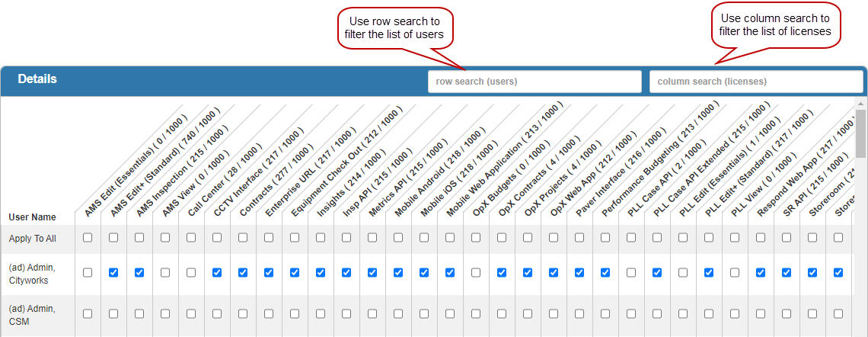Uncheck AMS Edit+ (Standard) for Admin, Cityworks

click(113, 272)
